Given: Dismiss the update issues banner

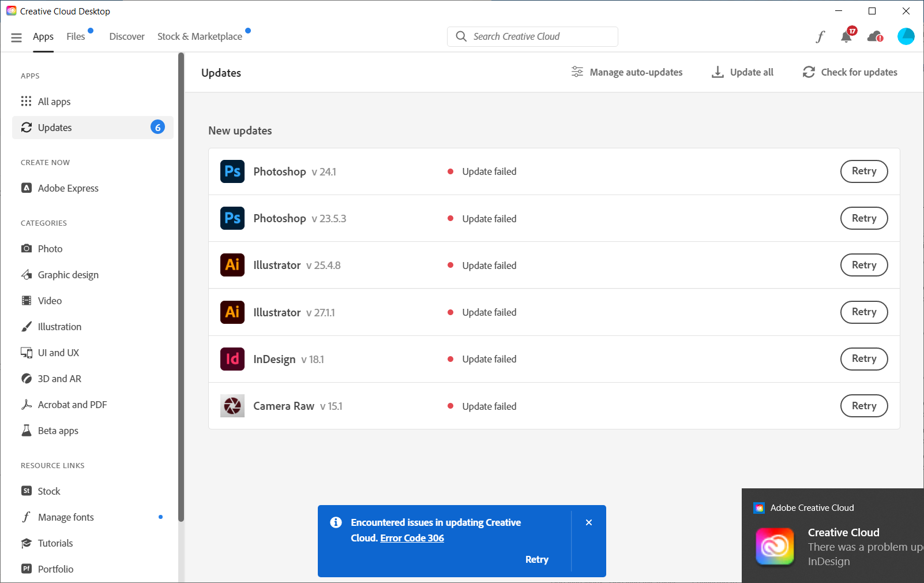Looking at the screenshot, I should coord(588,522).
